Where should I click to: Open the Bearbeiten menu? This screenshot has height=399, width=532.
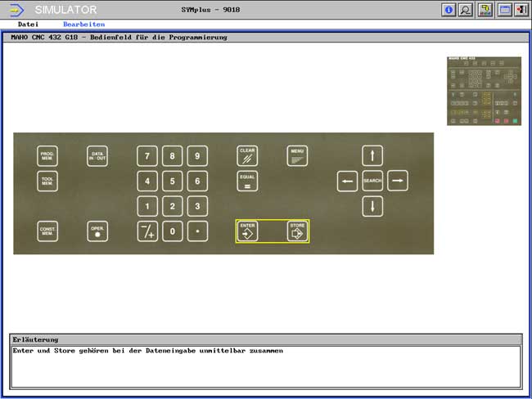coord(83,25)
